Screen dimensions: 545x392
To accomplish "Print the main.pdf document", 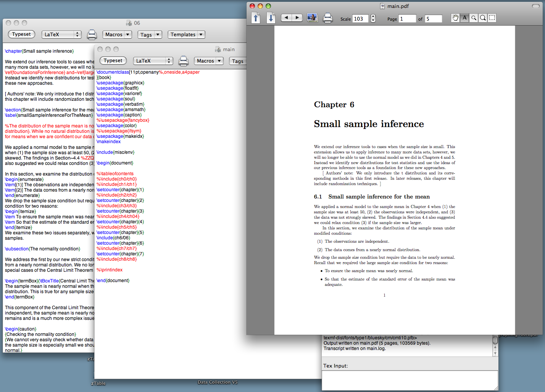I will point(328,18).
